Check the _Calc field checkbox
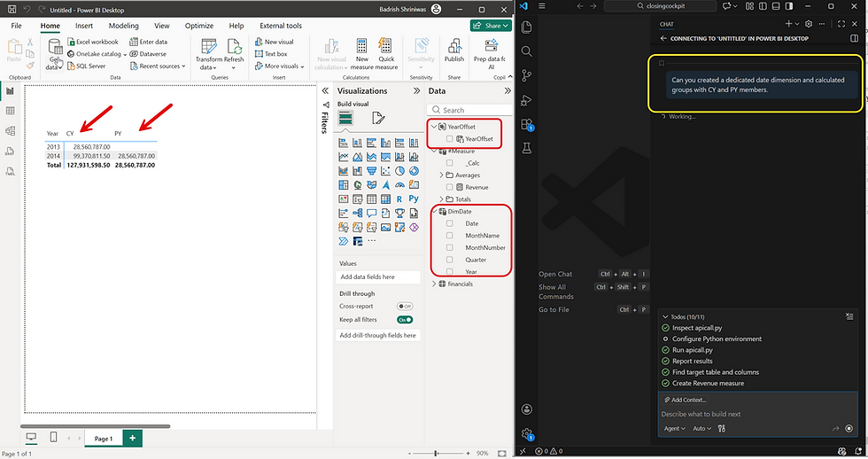 coord(450,163)
